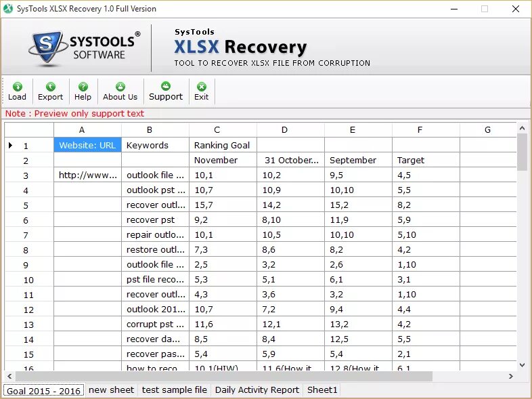Click the Exit toolbar icon

201,91
